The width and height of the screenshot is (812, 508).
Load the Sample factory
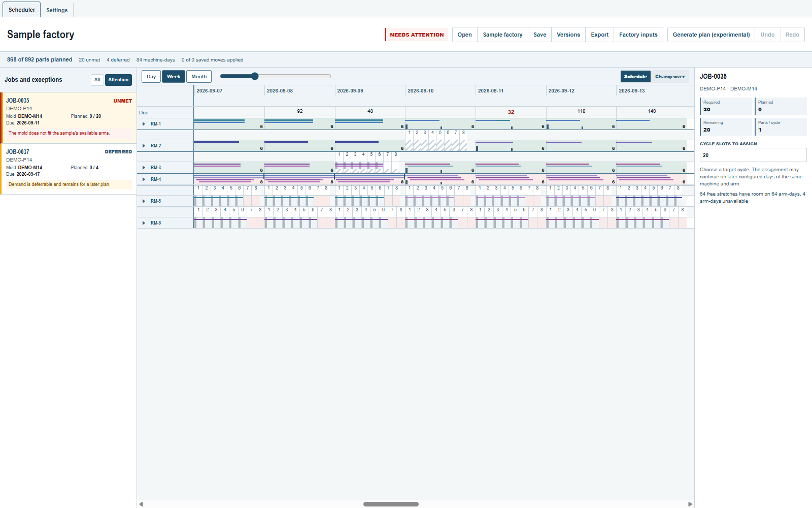pyautogui.click(x=502, y=35)
